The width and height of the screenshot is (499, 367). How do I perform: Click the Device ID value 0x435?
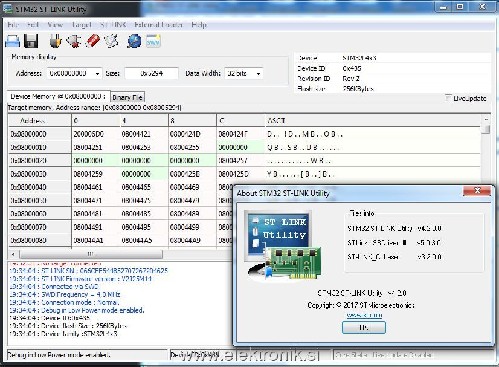tap(352, 68)
